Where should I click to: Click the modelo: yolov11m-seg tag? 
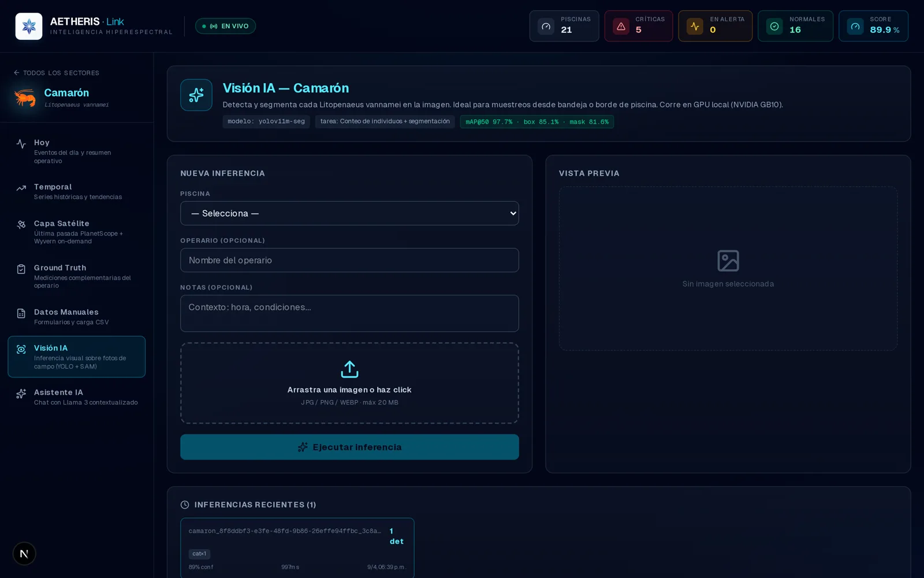point(266,121)
